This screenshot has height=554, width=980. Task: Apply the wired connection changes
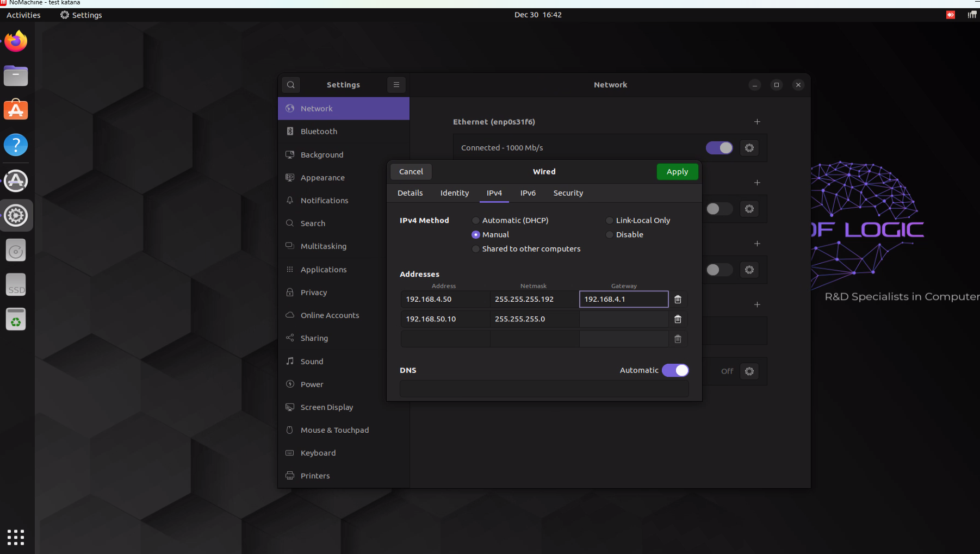click(677, 172)
